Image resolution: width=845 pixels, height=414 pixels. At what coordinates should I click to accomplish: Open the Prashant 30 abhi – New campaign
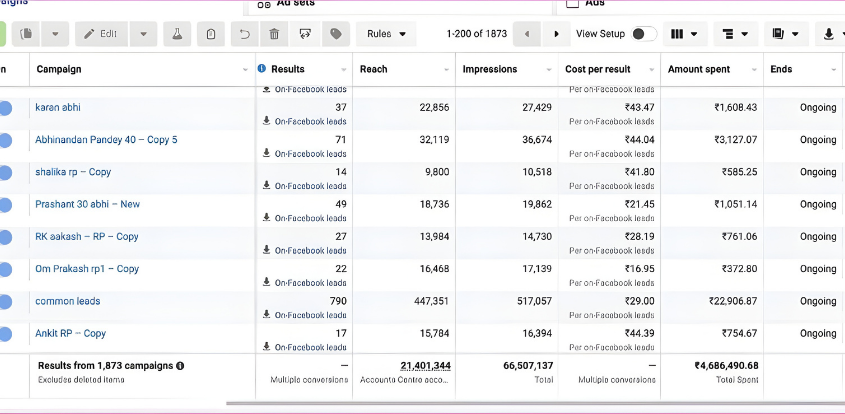[87, 204]
